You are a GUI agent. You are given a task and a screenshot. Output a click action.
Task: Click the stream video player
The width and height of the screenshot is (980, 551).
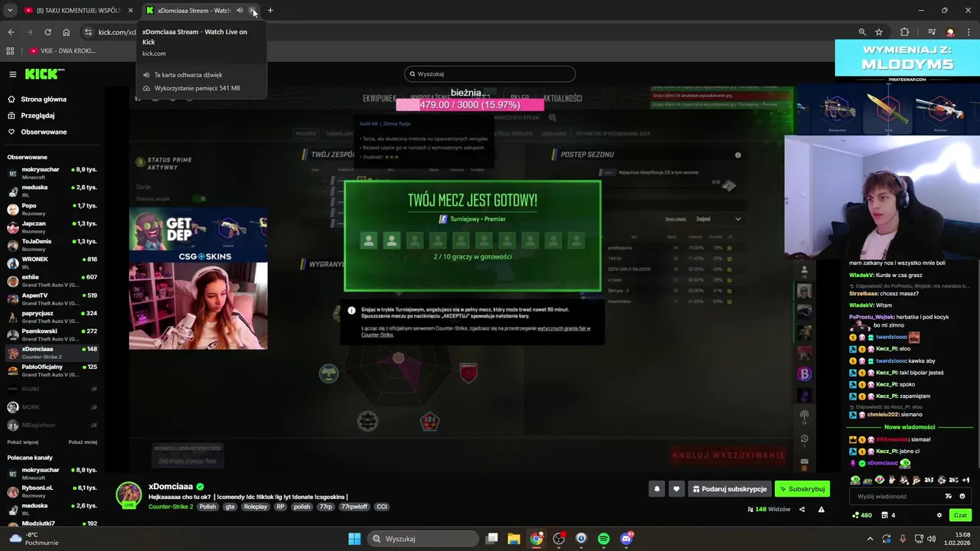coord(459,279)
